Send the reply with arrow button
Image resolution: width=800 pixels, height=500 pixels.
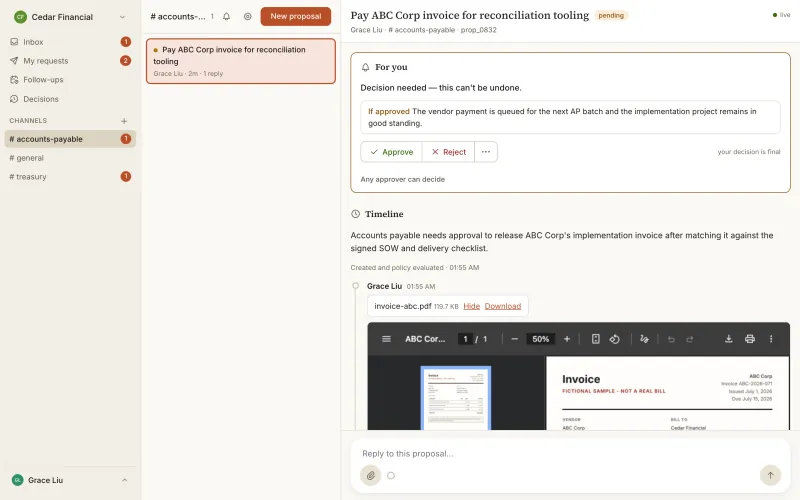pyautogui.click(x=770, y=475)
